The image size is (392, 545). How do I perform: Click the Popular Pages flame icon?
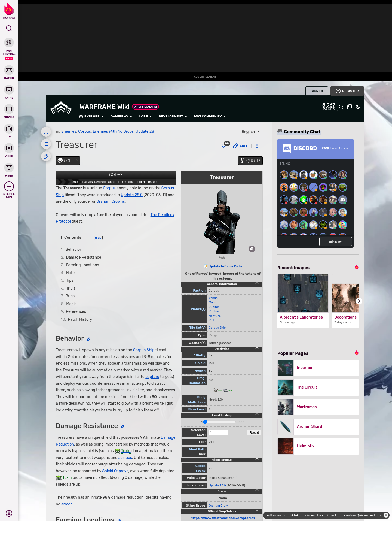[x=356, y=353]
